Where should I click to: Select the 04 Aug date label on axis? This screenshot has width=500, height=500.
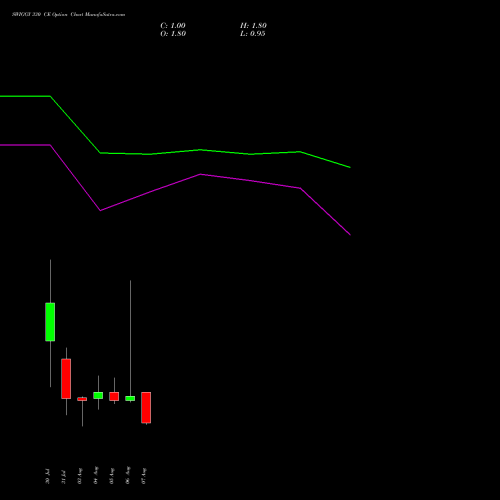point(96,475)
